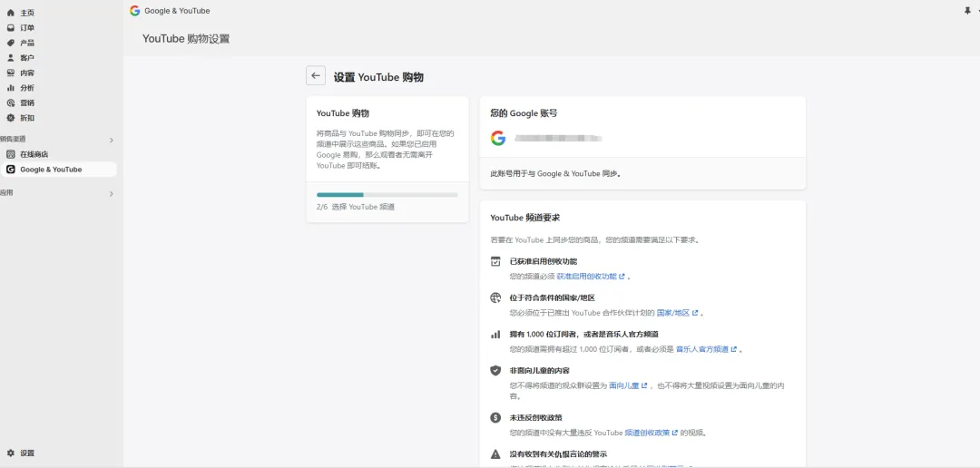Click 已获准启用创收功能 requirement title
The height and width of the screenshot is (468, 980).
click(x=544, y=261)
